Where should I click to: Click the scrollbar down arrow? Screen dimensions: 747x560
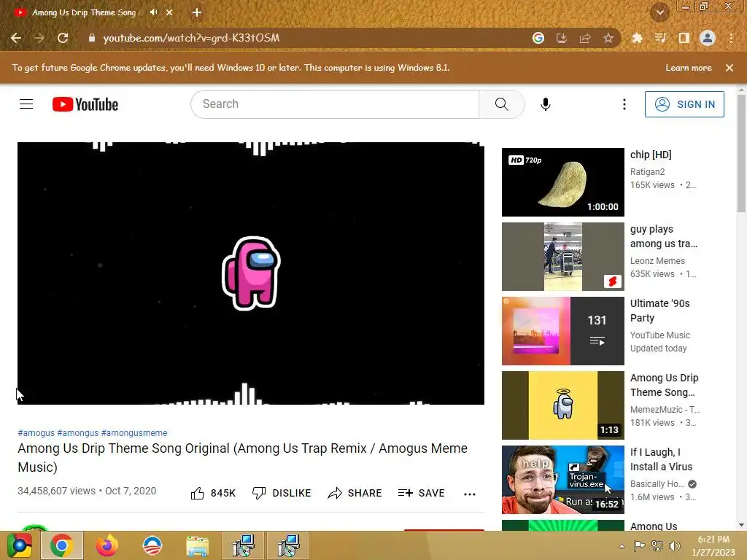pos(741,525)
